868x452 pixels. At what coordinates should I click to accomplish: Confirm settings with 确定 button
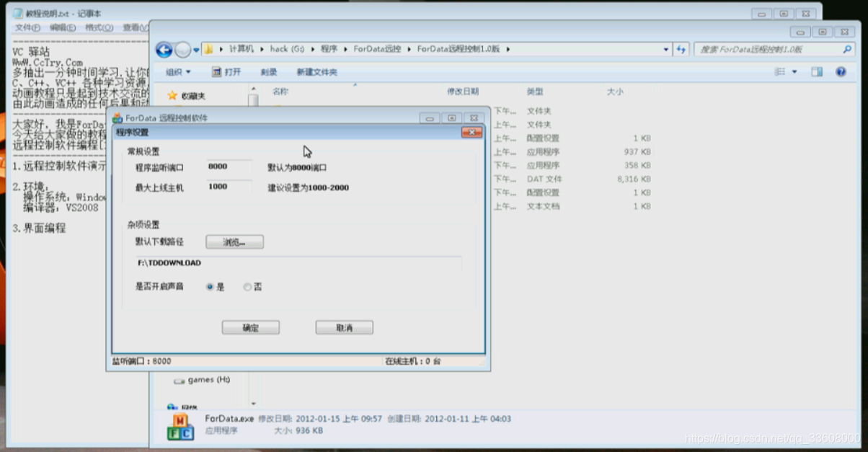tap(250, 328)
